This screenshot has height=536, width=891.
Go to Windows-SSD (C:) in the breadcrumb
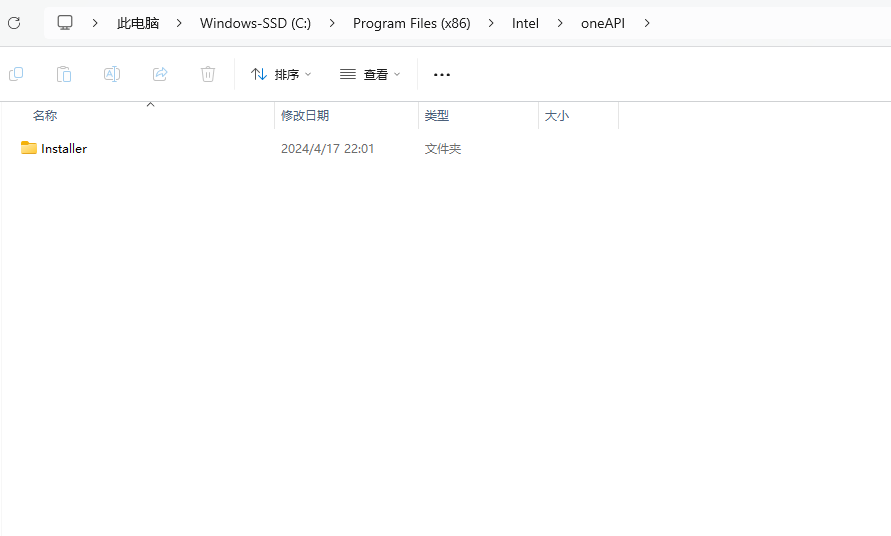(x=255, y=23)
